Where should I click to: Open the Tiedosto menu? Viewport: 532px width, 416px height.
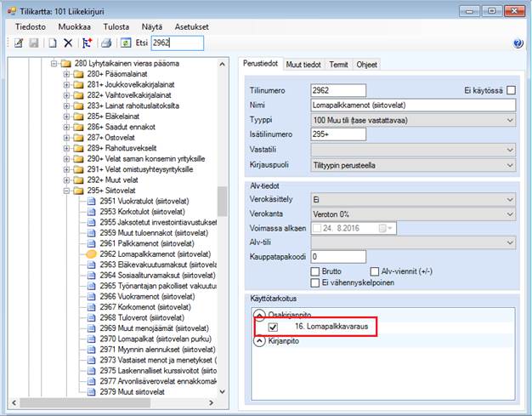31,27
